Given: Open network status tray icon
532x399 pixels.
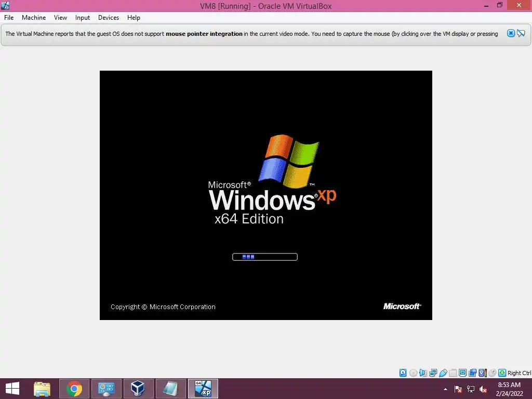Looking at the screenshot, I should 471,389.
